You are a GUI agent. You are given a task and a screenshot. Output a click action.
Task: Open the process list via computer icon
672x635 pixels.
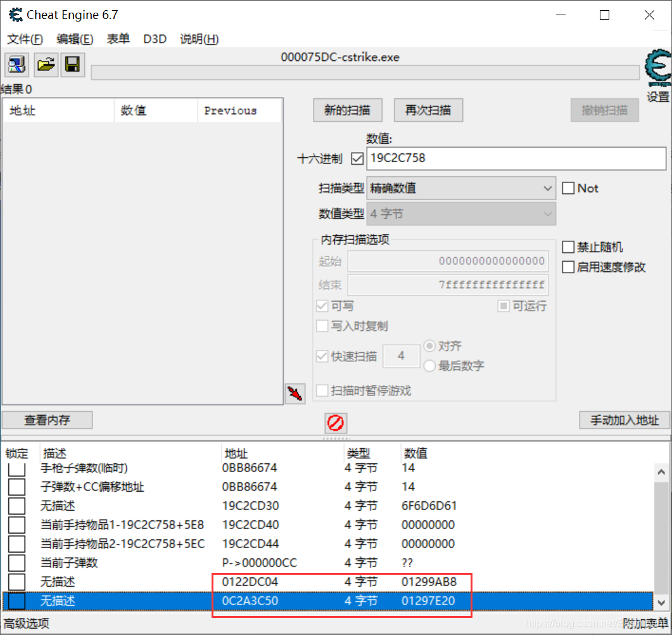(17, 65)
